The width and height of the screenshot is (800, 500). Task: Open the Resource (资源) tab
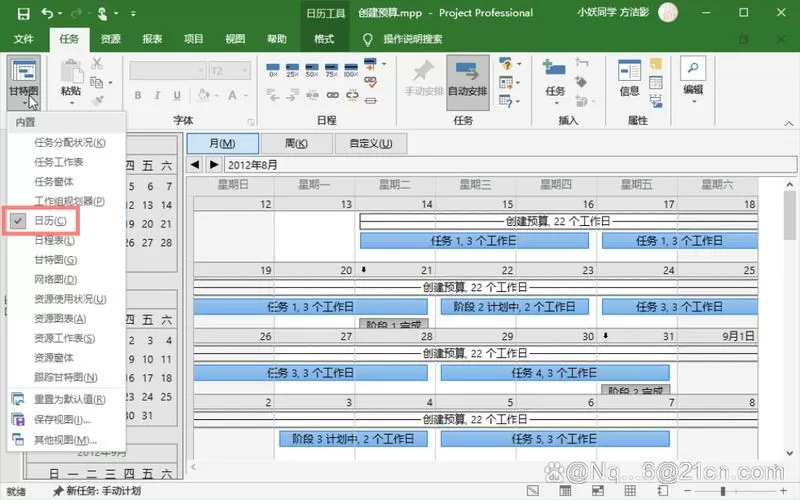110,39
